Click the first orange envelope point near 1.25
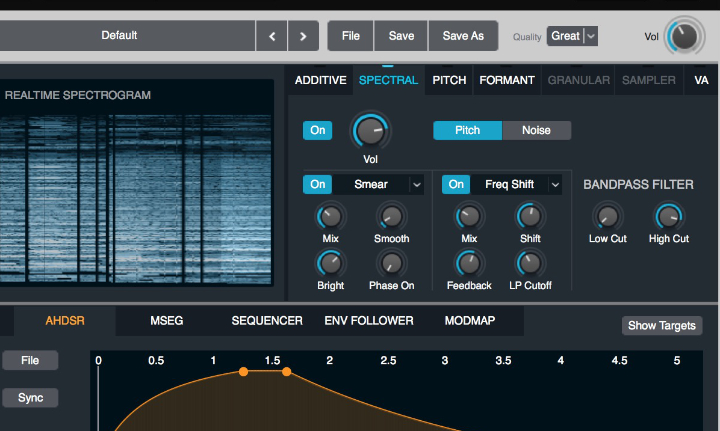This screenshot has height=431, width=720. tap(243, 372)
